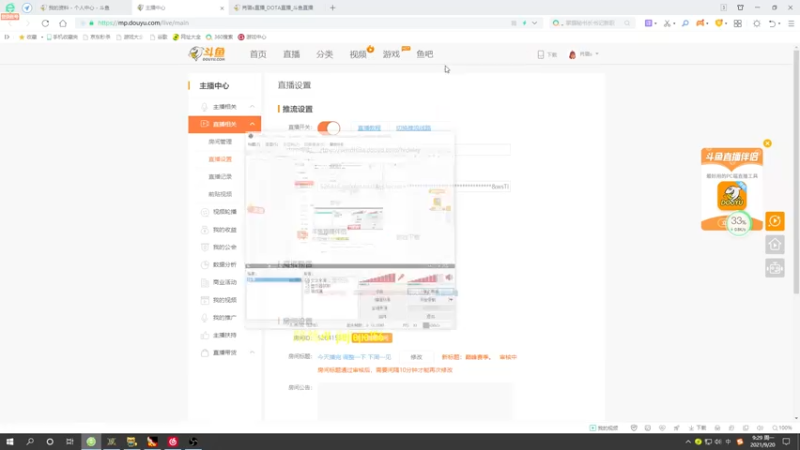Click the orange button next to room ID
This screenshot has height=450, width=800.
pos(372,338)
